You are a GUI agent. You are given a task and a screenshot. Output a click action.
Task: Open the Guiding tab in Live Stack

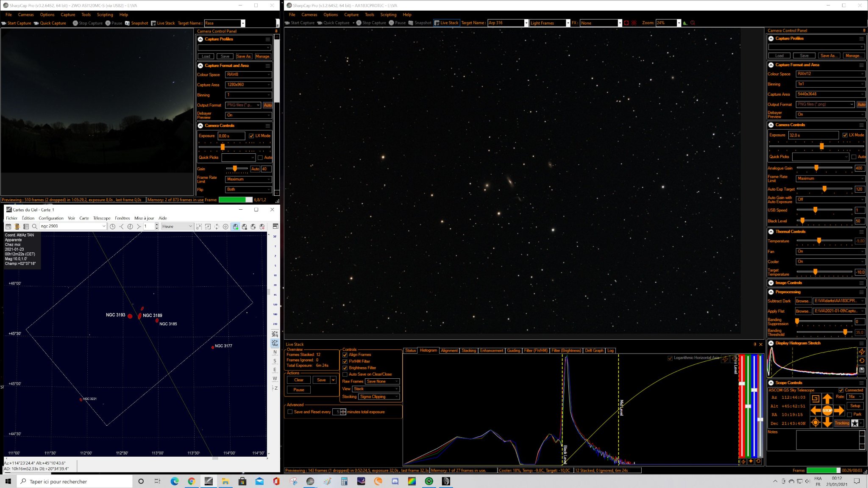point(514,351)
